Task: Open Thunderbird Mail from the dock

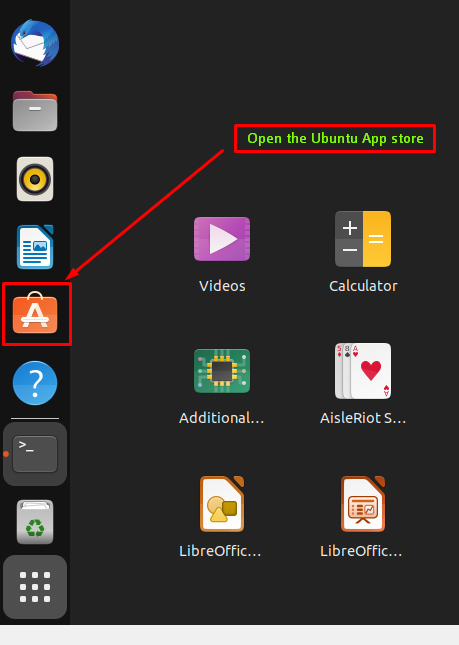Action: [x=35, y=43]
